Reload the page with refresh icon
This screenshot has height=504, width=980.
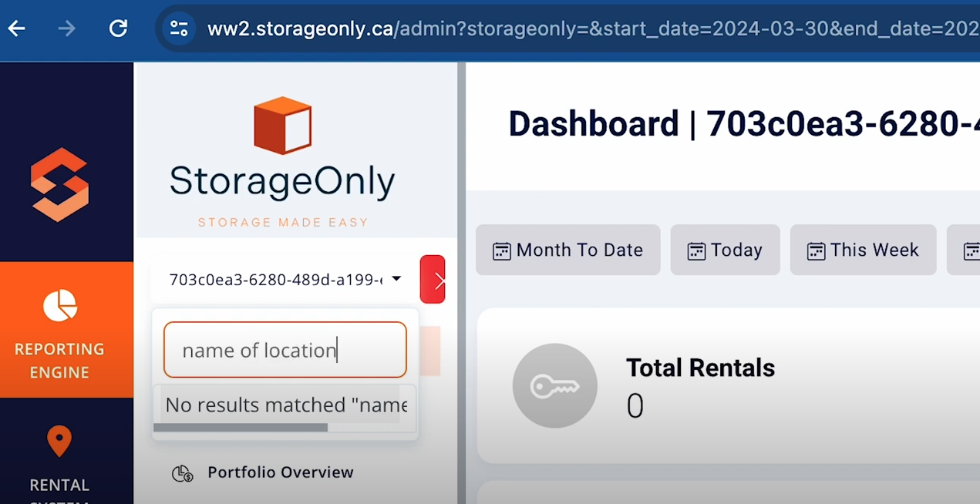pyautogui.click(x=118, y=29)
